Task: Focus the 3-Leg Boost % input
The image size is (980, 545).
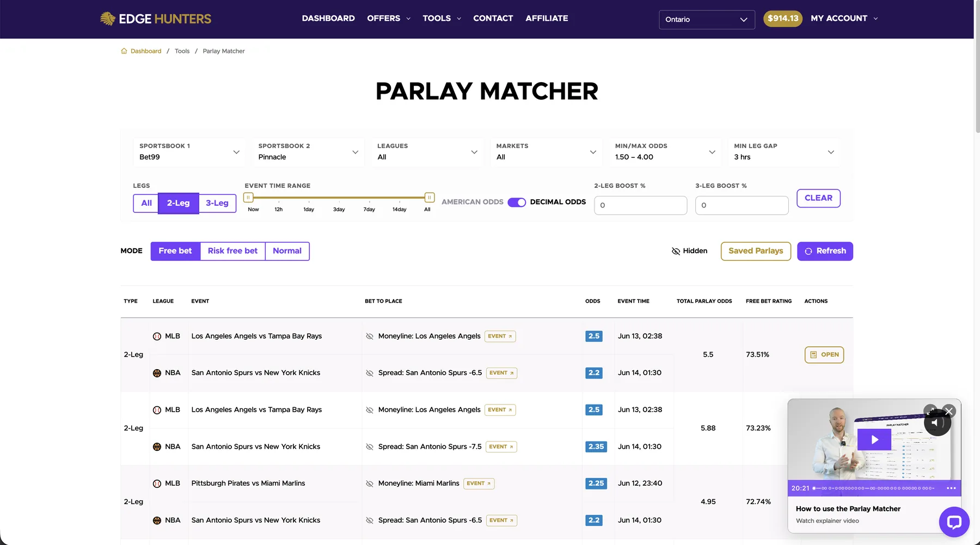Action: click(742, 205)
